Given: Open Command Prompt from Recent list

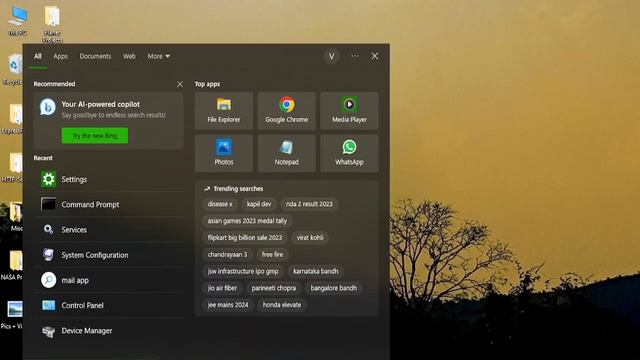Looking at the screenshot, I should pyautogui.click(x=109, y=204).
